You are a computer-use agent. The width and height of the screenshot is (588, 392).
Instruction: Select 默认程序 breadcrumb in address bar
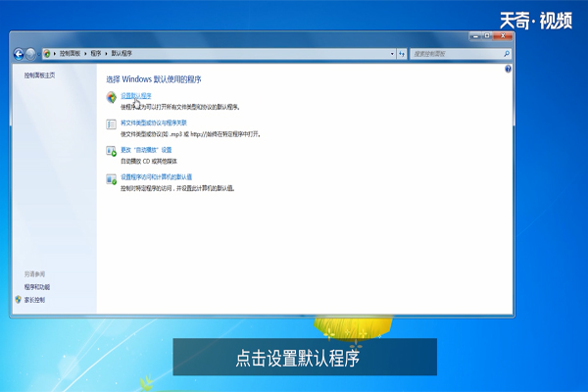122,54
